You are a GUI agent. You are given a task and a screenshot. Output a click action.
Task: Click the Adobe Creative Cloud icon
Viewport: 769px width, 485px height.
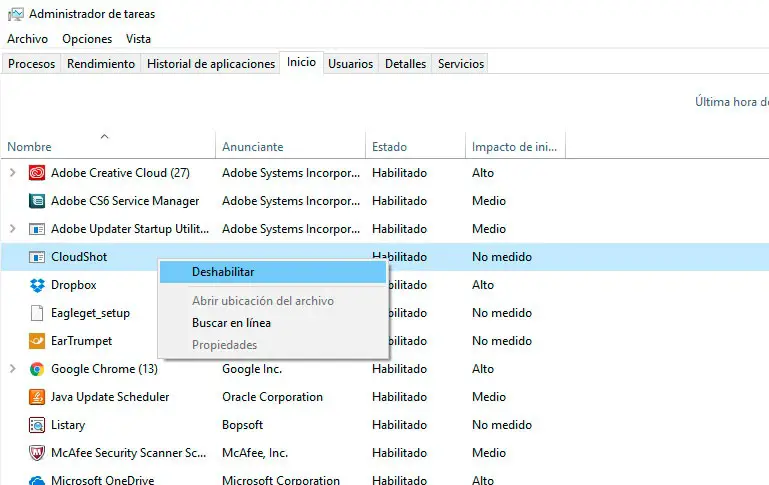pyautogui.click(x=37, y=173)
